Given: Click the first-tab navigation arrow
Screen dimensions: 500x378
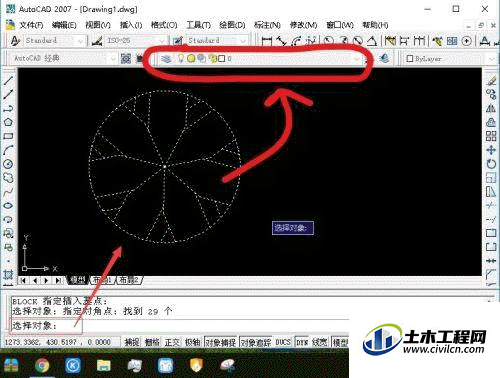Looking at the screenshot, I should click(23, 280).
